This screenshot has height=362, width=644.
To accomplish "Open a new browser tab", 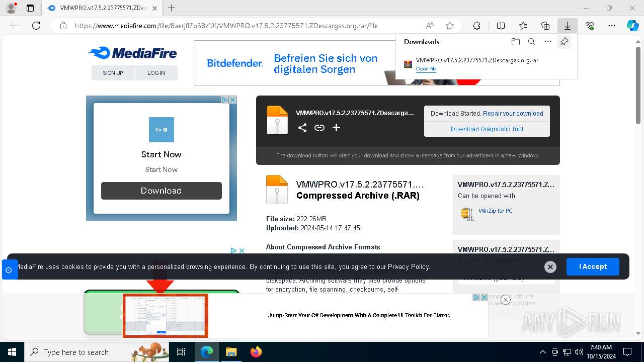I will [x=172, y=8].
